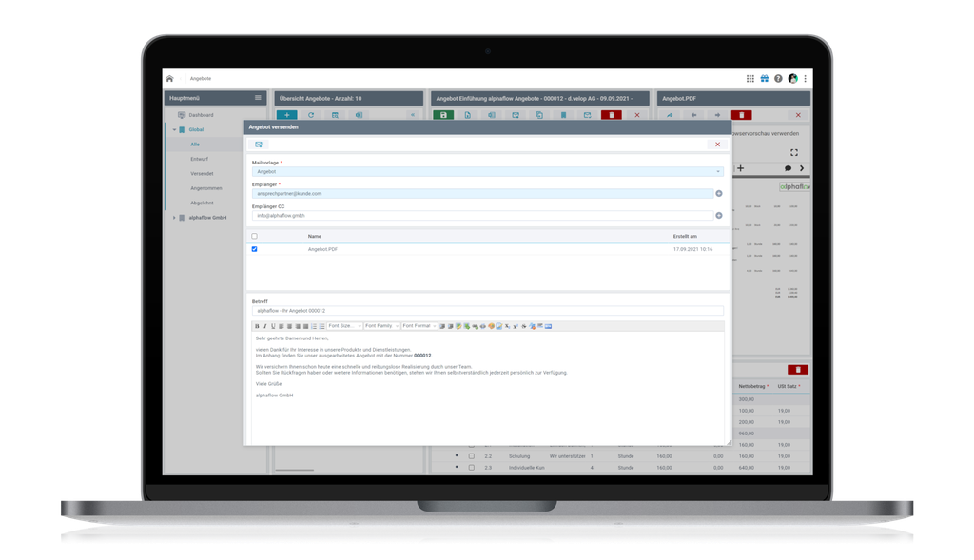Open the user avatar profile
Screen dimensions: 974x560
click(x=792, y=78)
